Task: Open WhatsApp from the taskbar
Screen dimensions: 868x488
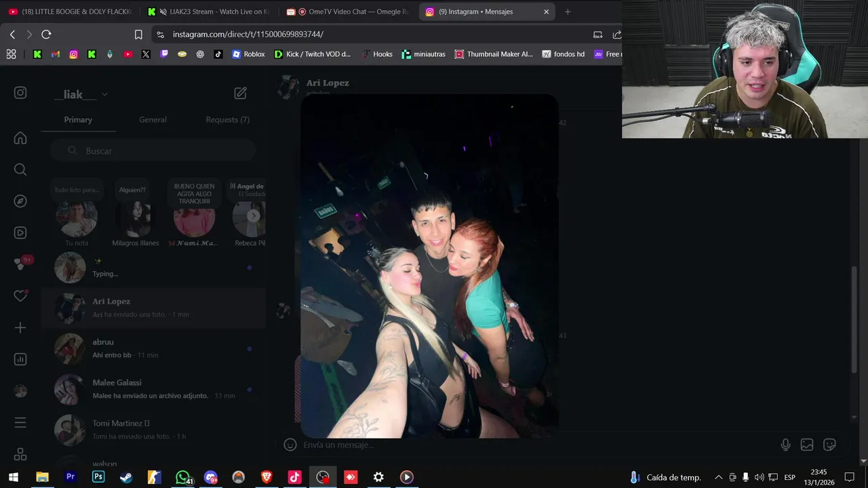Action: pyautogui.click(x=183, y=477)
